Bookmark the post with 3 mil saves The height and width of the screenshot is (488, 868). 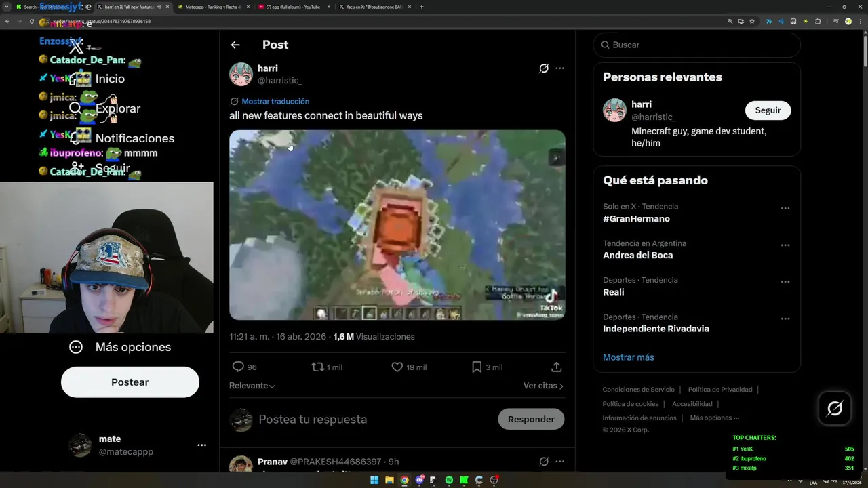pos(477,367)
